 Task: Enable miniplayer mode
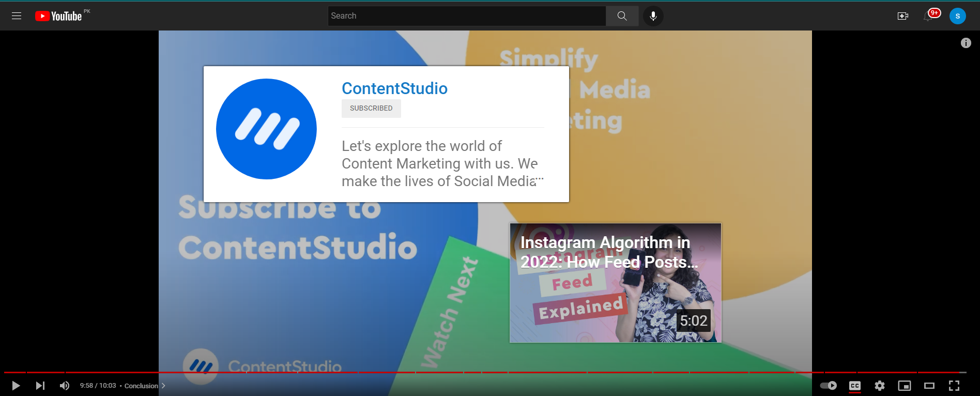tap(905, 386)
